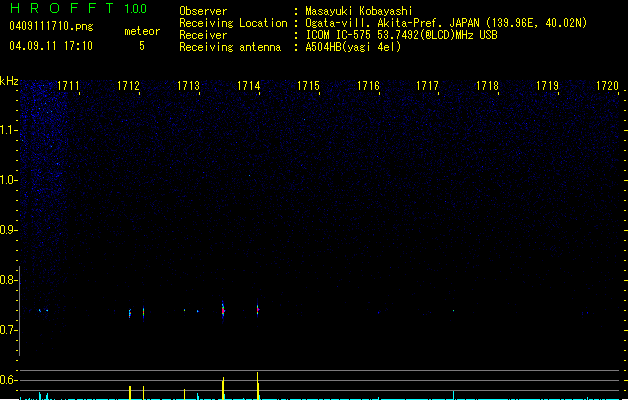Click the cyan intensity spike after 1717
This screenshot has width=629, height=400.
coord(453,395)
